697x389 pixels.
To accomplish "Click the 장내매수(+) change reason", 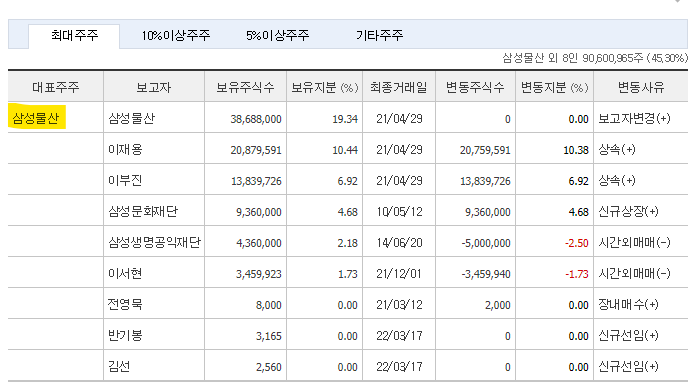I will click(x=629, y=305).
